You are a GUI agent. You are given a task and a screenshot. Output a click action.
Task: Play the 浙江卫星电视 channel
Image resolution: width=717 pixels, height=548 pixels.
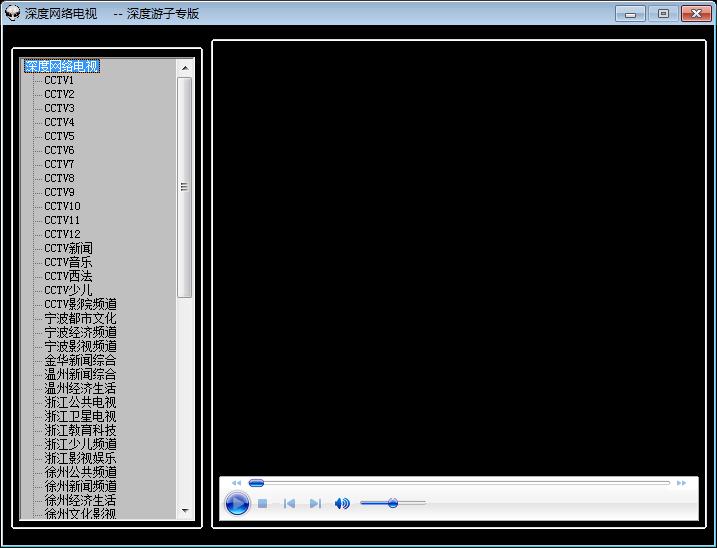[x=80, y=416]
